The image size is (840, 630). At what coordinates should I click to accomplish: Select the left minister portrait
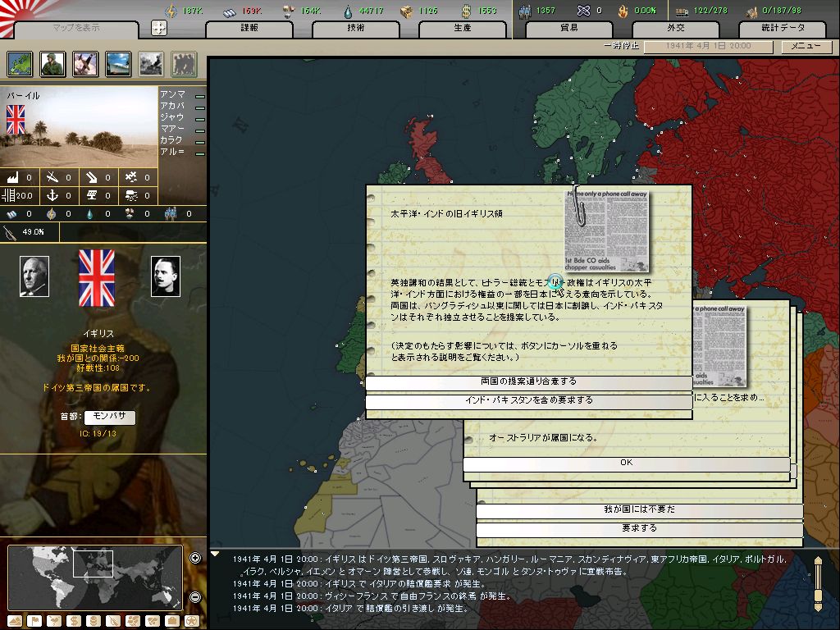click(34, 276)
